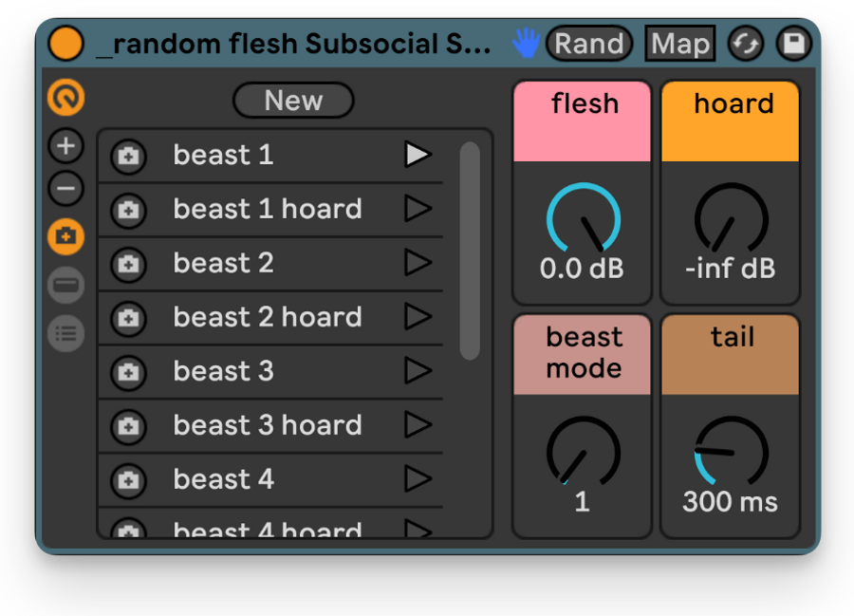Image resolution: width=854 pixels, height=616 pixels.
Task: Click the tail macro knob
Action: click(x=732, y=452)
